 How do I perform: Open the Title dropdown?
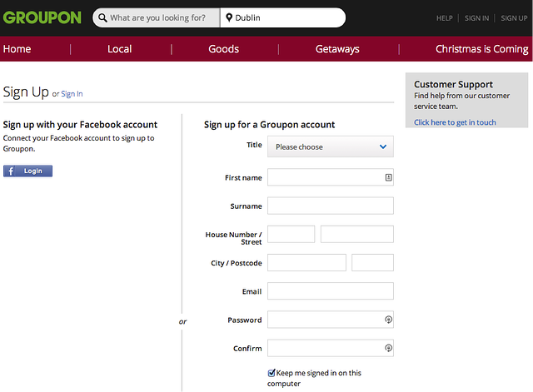[331, 146]
